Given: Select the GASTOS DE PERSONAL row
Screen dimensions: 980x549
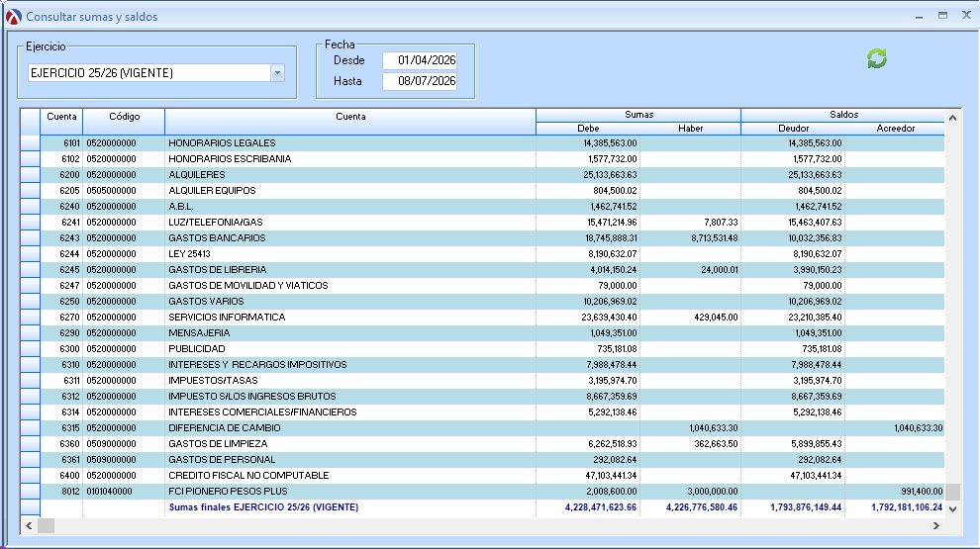Looking at the screenshot, I should tap(482, 460).
